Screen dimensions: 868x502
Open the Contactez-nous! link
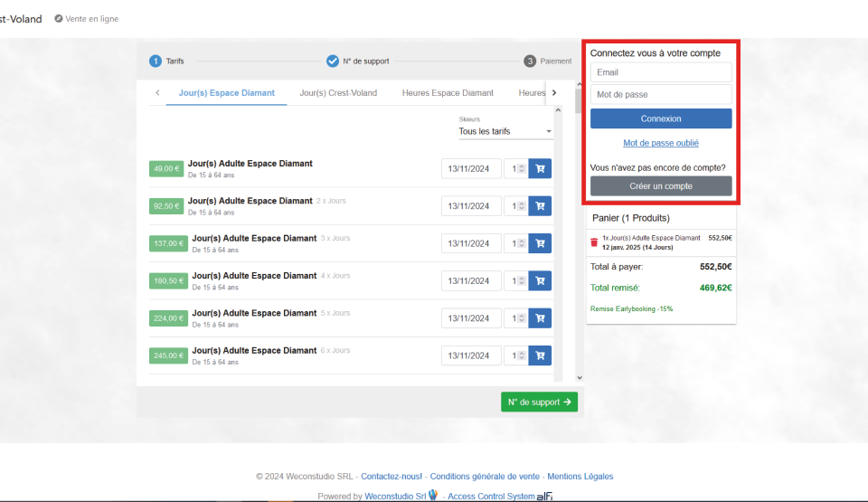coord(392,477)
